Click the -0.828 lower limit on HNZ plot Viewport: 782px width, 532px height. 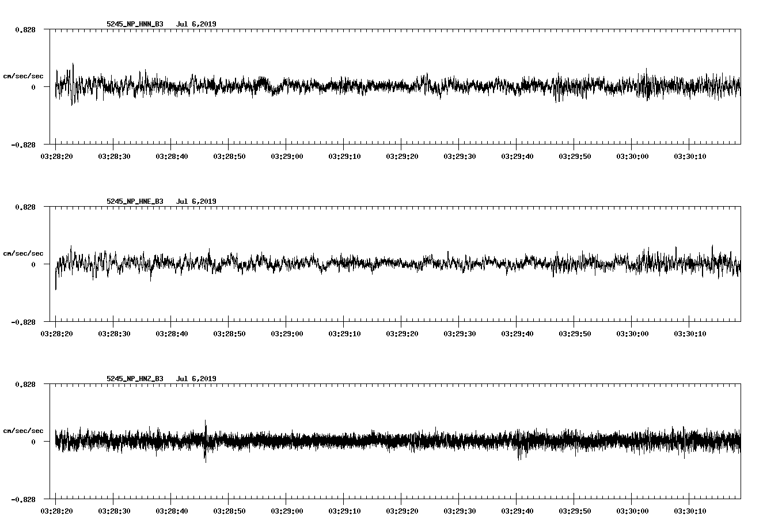point(23,499)
